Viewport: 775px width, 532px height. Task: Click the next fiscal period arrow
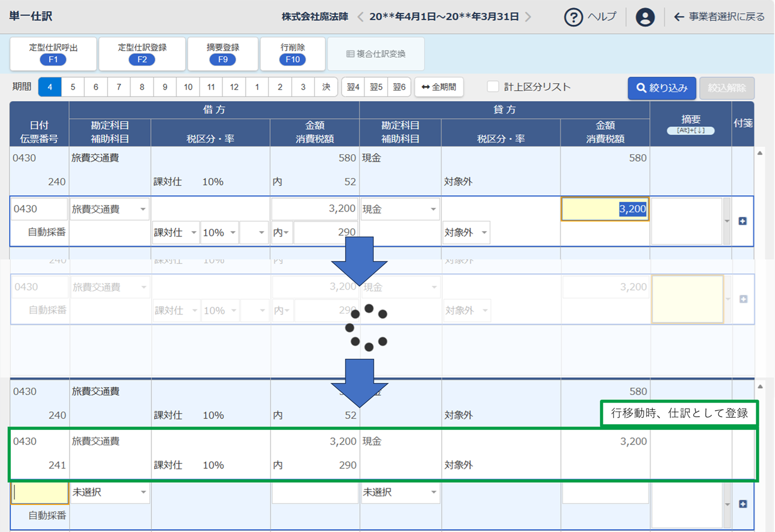528,17
